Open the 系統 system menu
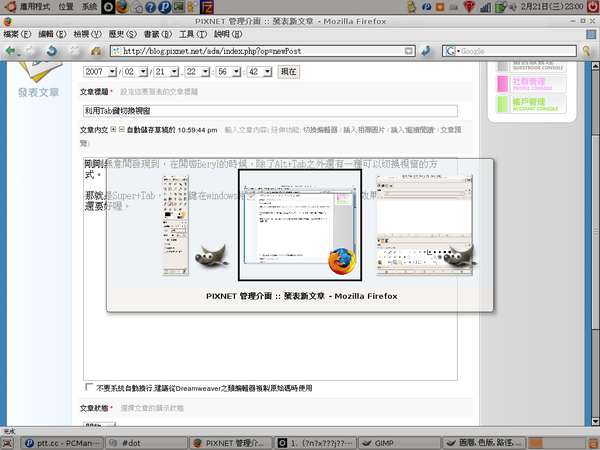Viewport: 600px width, 450px height. [x=89, y=7]
